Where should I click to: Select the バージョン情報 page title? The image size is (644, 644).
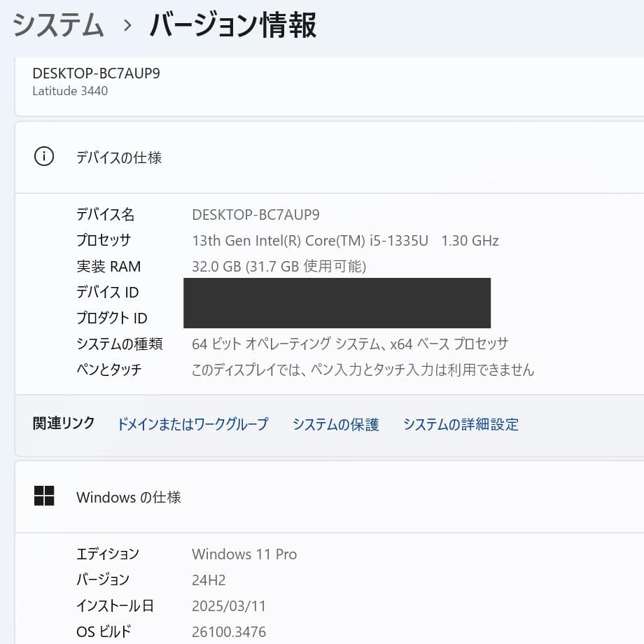[233, 25]
